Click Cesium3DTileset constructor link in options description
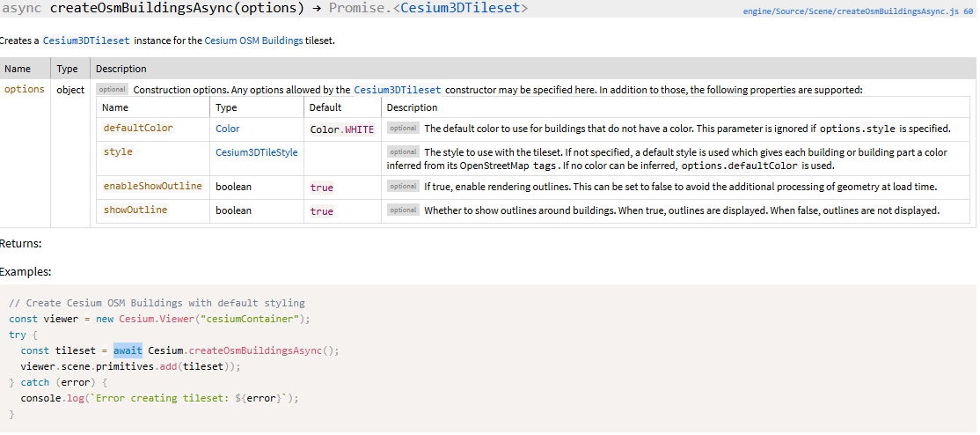The height and width of the screenshot is (435, 980). coord(398,90)
